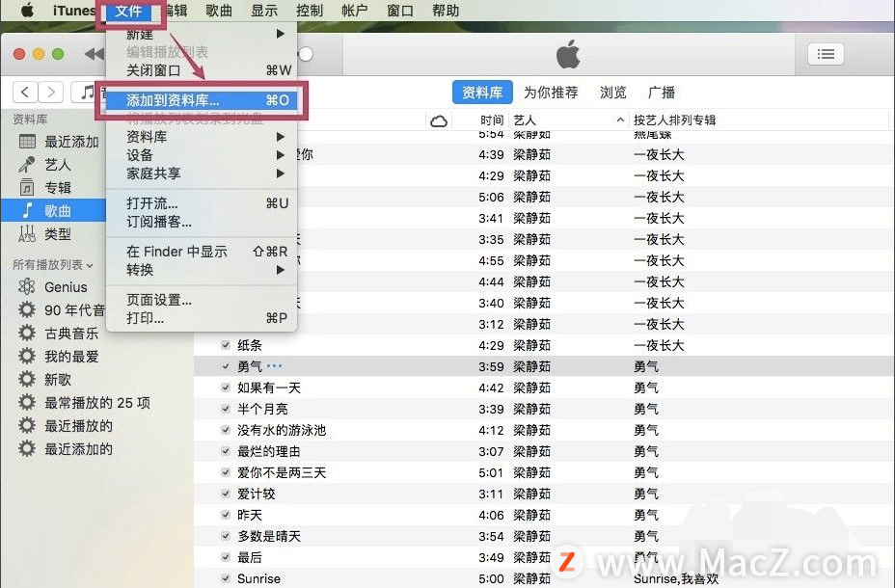Choose 打开流… menu item

click(202, 203)
